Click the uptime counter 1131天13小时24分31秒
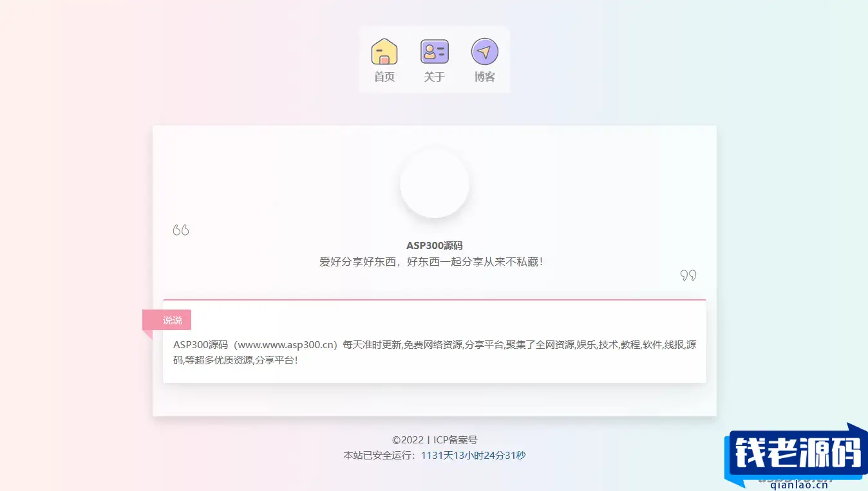Image resolution: width=868 pixels, height=491 pixels. click(473, 456)
